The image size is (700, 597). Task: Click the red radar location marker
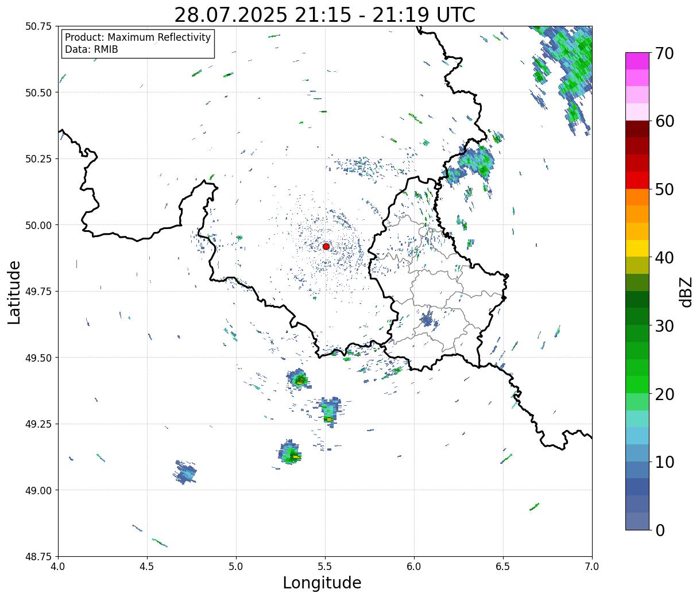click(x=326, y=246)
